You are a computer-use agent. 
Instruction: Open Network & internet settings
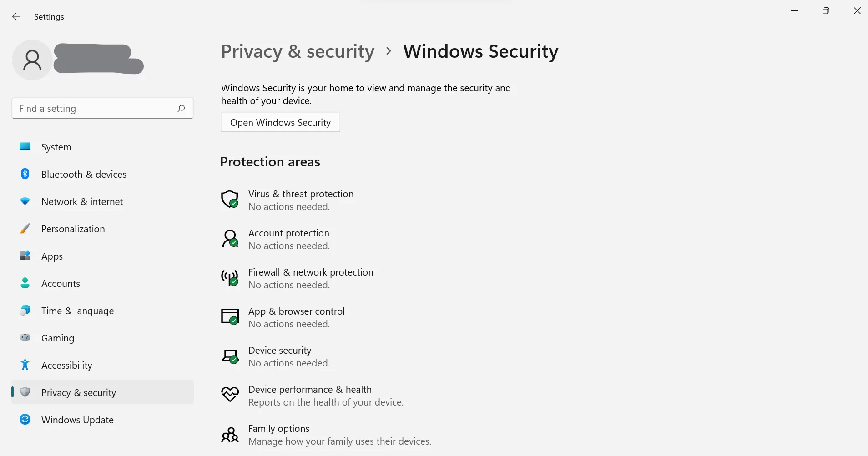(x=82, y=201)
